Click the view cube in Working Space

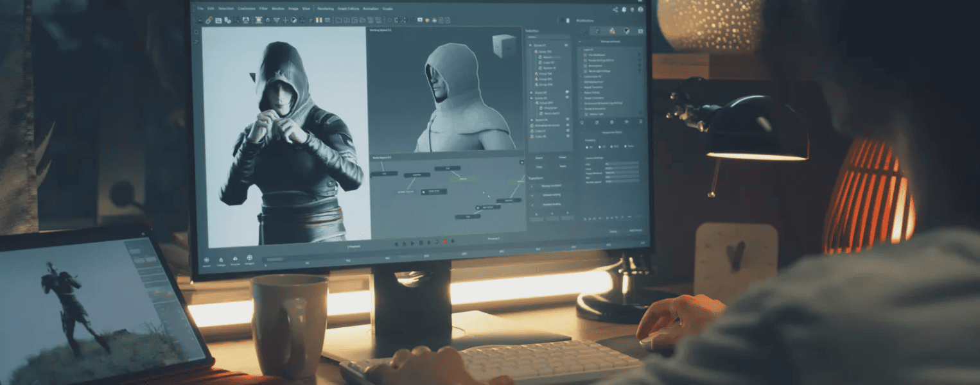503,46
